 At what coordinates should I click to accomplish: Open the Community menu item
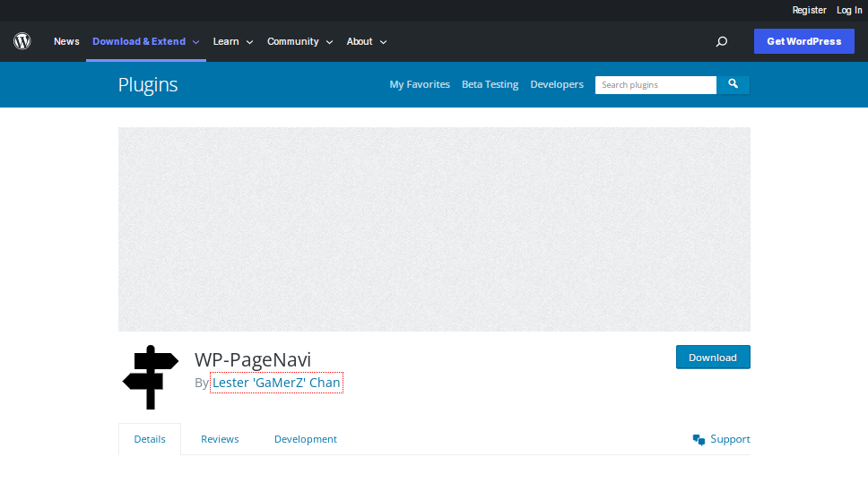[293, 41]
